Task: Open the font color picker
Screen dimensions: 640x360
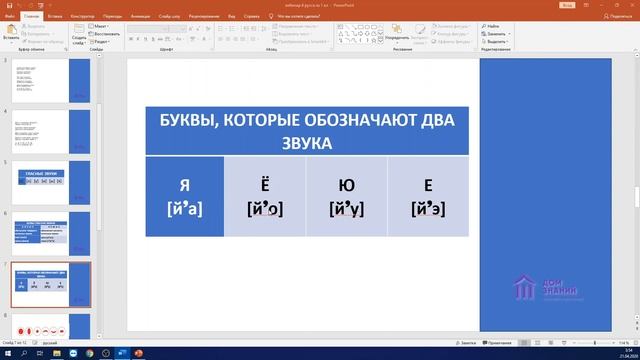Action: click(204, 39)
